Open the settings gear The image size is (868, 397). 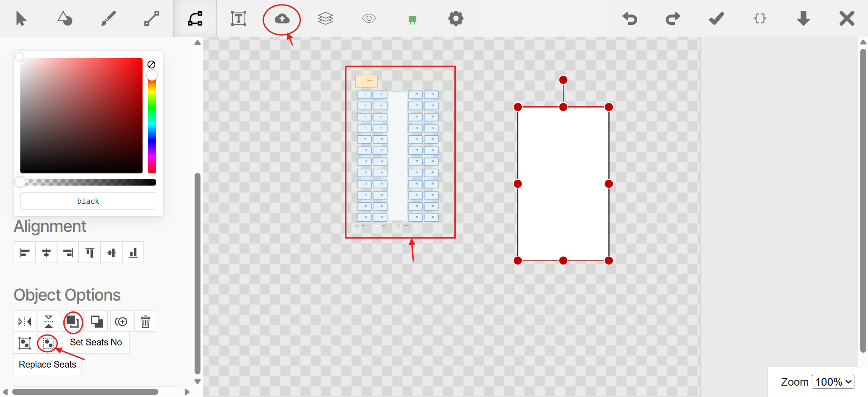point(456,19)
